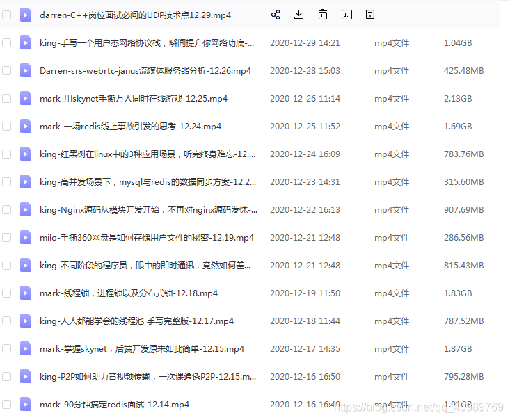Select checkbox of mark-掌握skynet 12.15.mp4
The width and height of the screenshot is (510, 420).
pyautogui.click(x=6, y=348)
